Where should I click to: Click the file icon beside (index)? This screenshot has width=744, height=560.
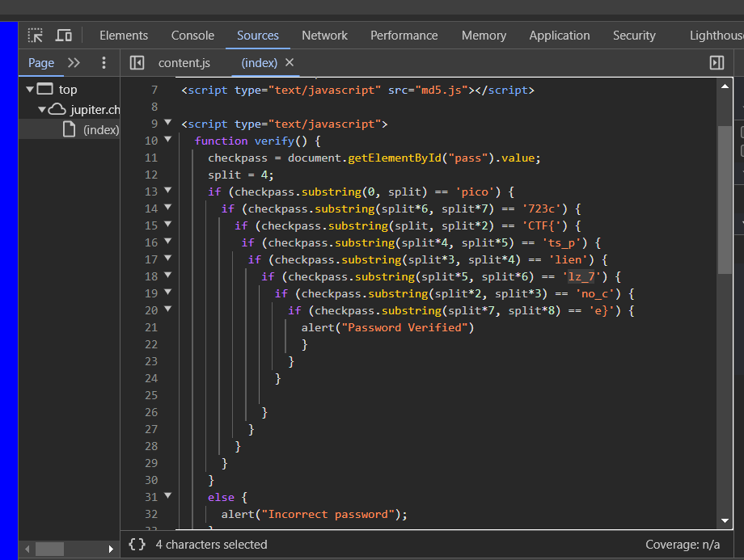71,129
